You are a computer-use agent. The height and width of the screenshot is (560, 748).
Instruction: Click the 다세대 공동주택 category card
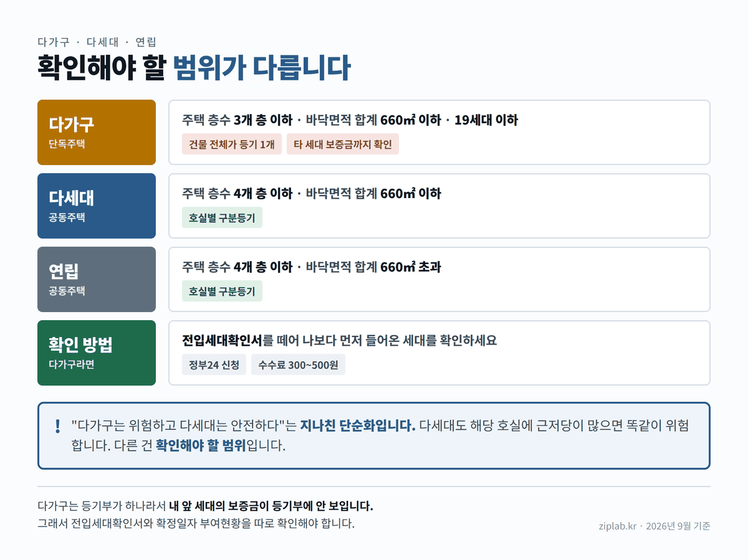(x=97, y=206)
